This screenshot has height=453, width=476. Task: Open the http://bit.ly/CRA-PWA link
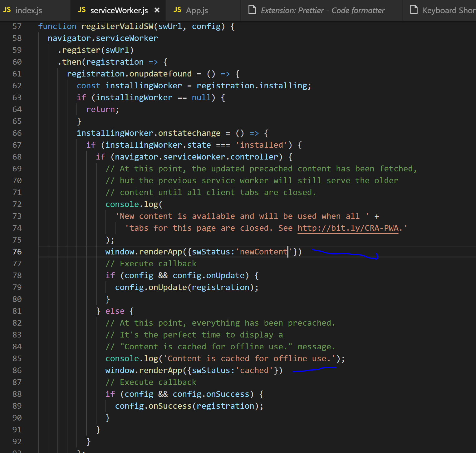click(347, 228)
